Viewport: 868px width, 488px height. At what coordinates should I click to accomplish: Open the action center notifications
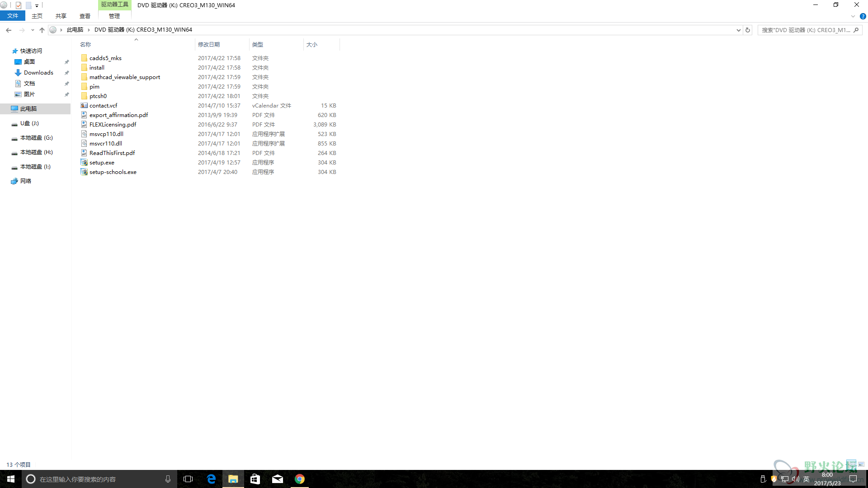(x=853, y=479)
